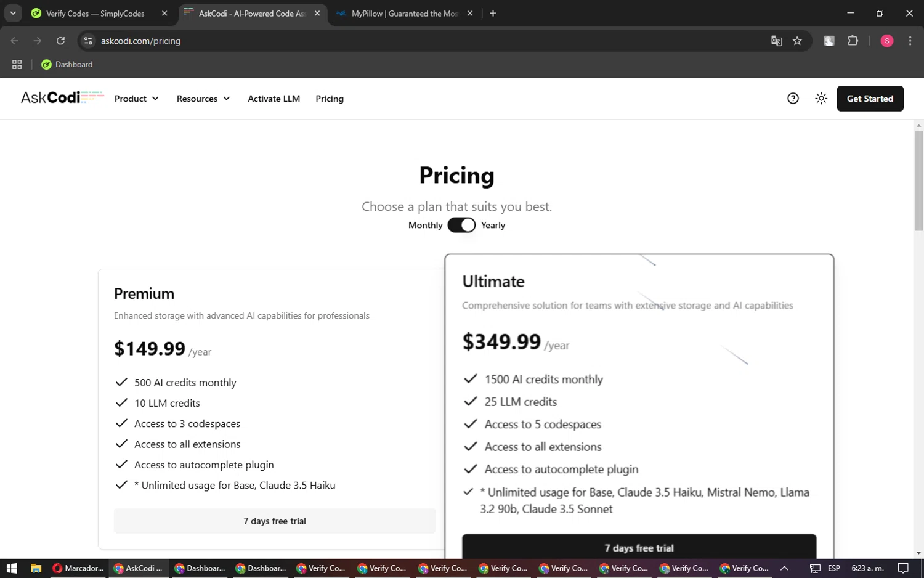The width and height of the screenshot is (924, 578).
Task: Reload the page
Action: [60, 41]
